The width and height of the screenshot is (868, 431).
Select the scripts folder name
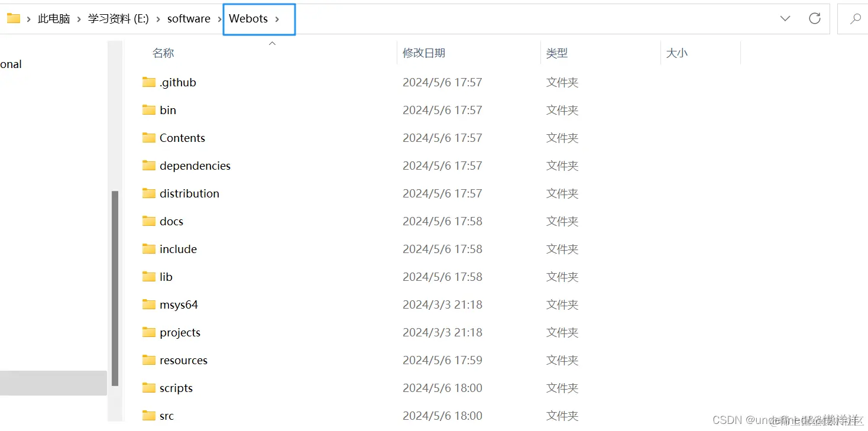[176, 388]
